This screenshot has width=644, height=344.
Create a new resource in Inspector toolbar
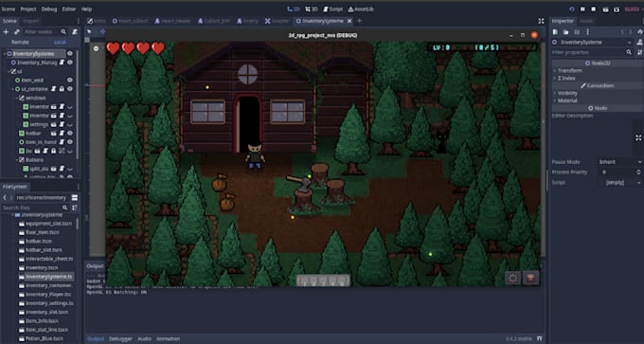(555, 31)
